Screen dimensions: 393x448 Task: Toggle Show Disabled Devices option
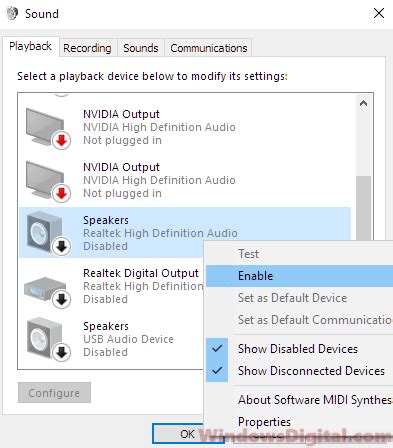299,349
